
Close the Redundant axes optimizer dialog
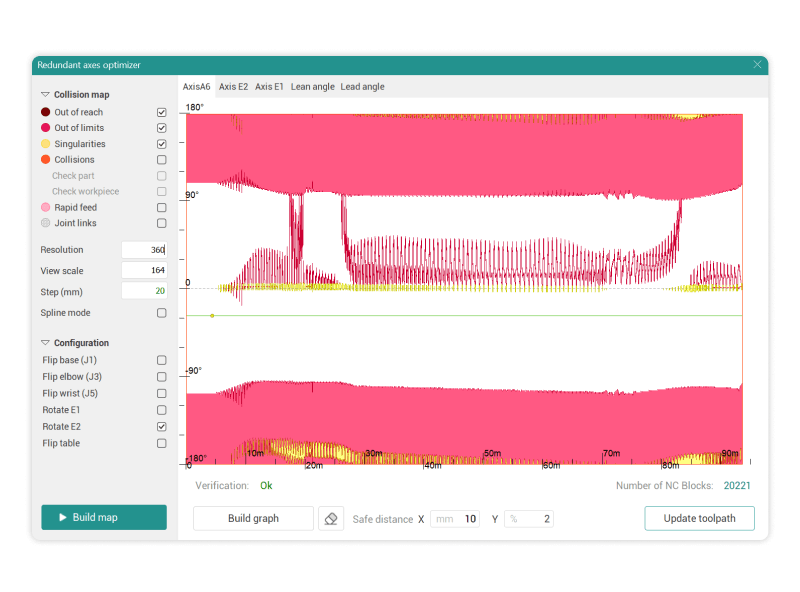click(x=757, y=65)
